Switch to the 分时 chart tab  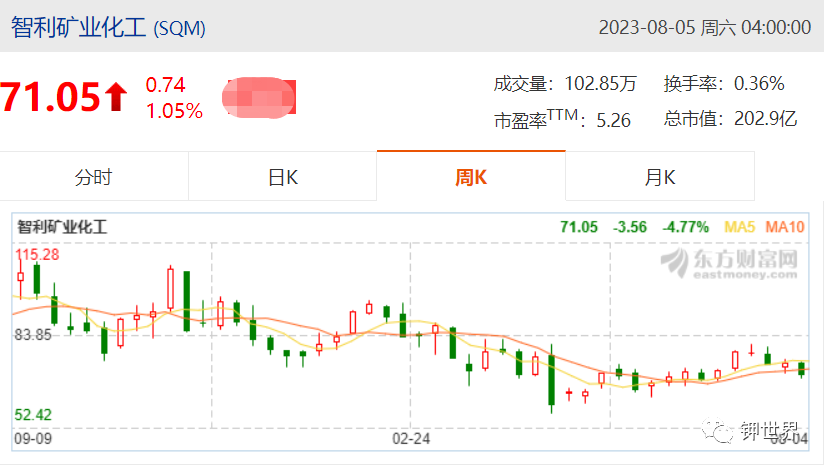[x=94, y=177]
